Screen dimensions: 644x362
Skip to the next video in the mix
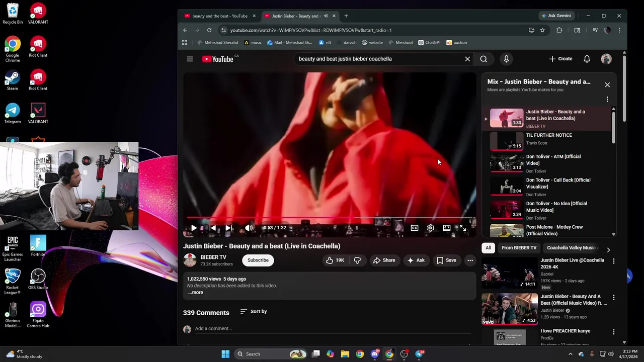click(x=229, y=228)
